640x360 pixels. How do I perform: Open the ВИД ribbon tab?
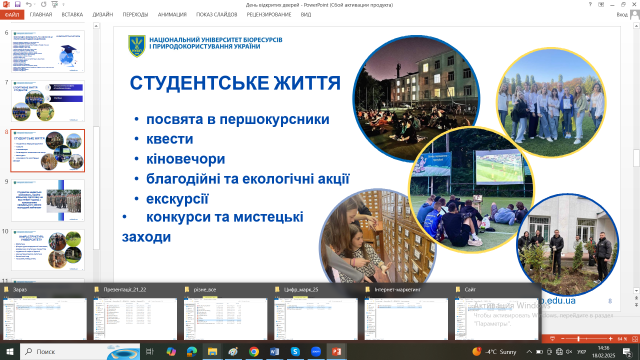pos(306,15)
